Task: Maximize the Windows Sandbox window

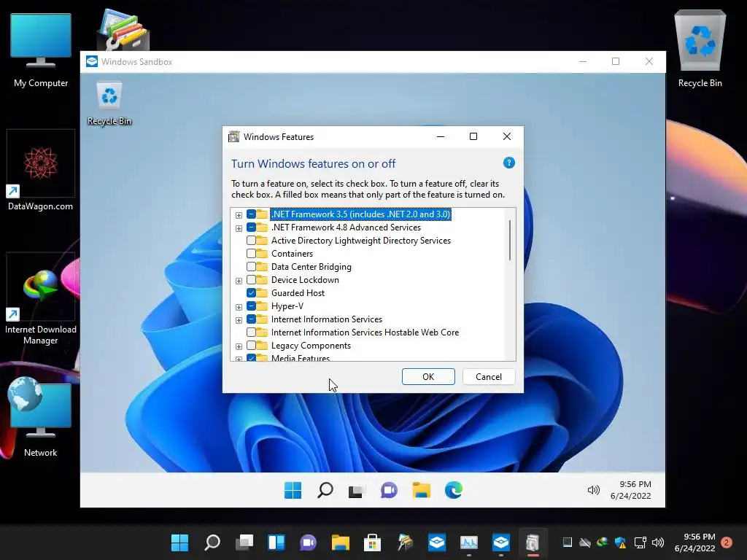Action: click(x=616, y=61)
